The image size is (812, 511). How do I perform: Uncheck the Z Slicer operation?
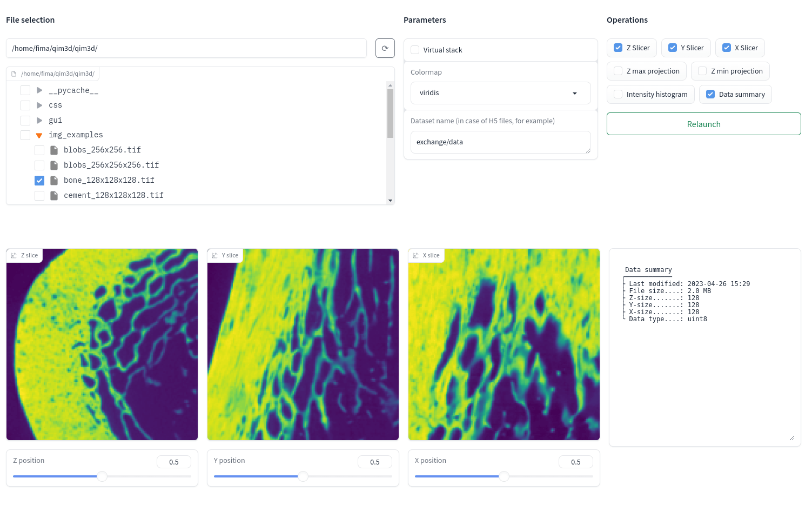(x=618, y=48)
